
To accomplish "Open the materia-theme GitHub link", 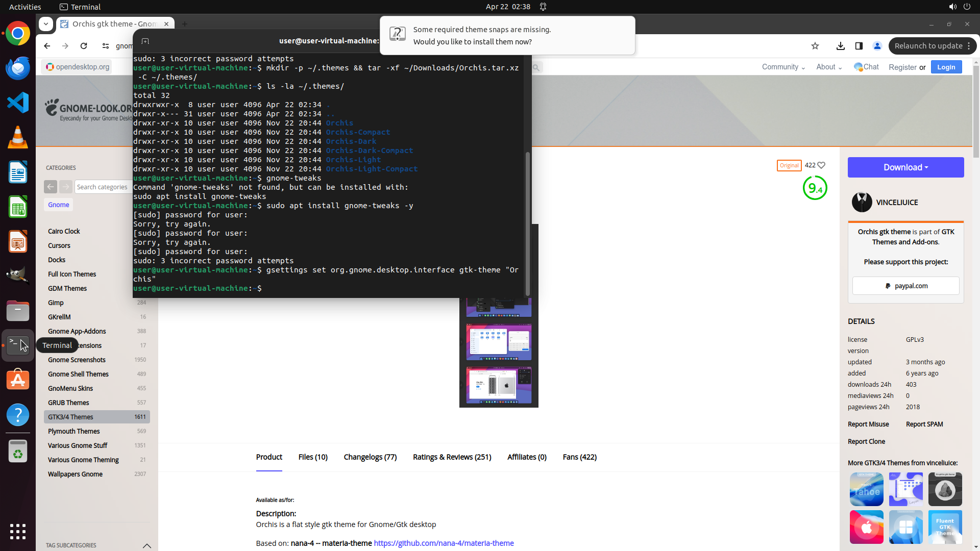I will (444, 543).
